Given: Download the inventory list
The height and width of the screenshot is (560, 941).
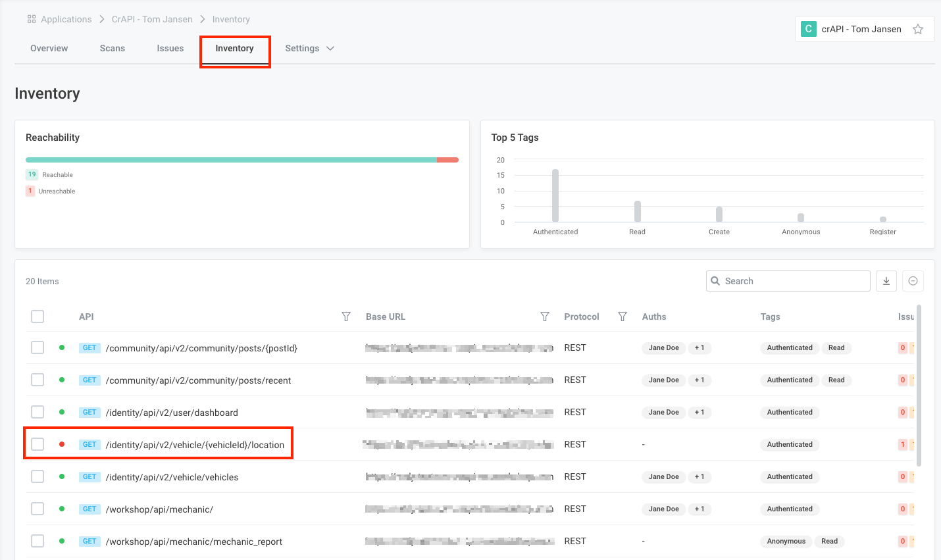Looking at the screenshot, I should (x=886, y=281).
